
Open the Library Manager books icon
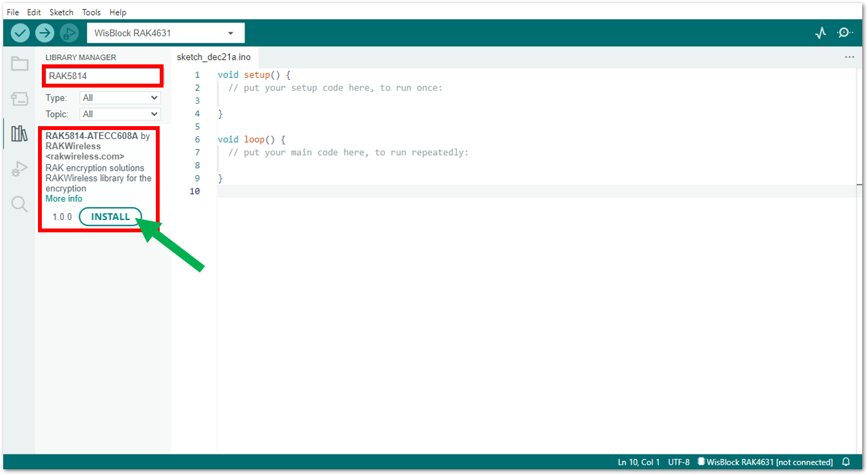[x=20, y=134]
